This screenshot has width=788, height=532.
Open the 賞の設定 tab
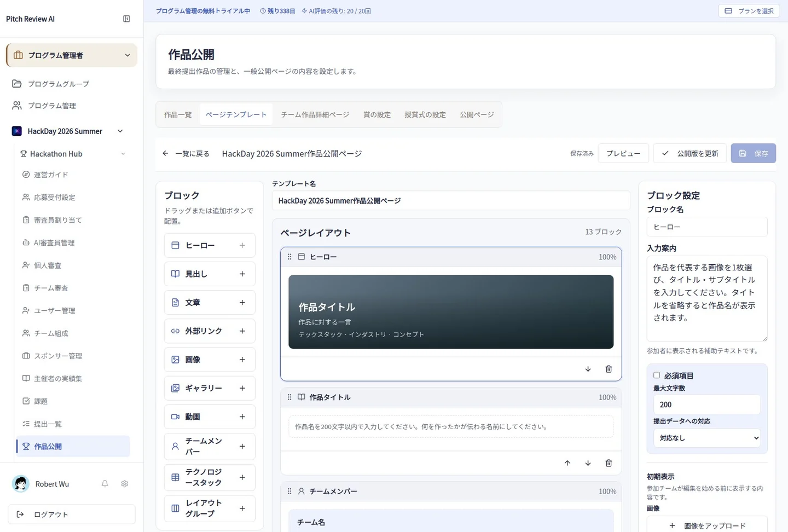click(x=377, y=114)
